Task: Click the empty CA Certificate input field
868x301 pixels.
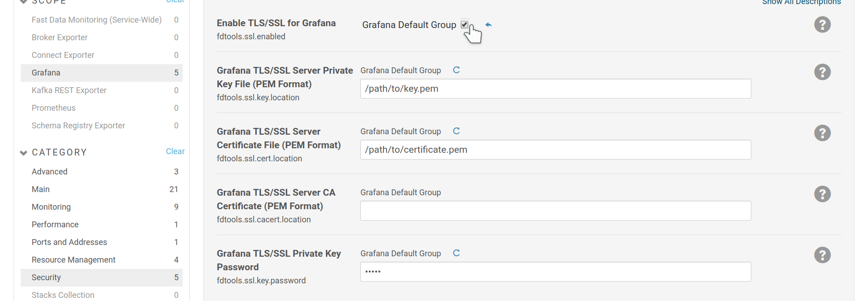Action: 556,211
